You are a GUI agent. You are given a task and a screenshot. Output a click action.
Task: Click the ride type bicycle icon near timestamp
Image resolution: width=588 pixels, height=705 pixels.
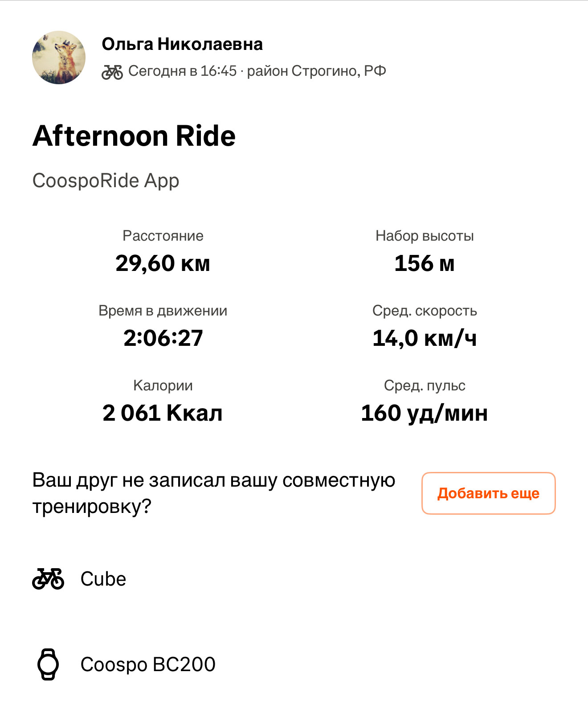112,72
